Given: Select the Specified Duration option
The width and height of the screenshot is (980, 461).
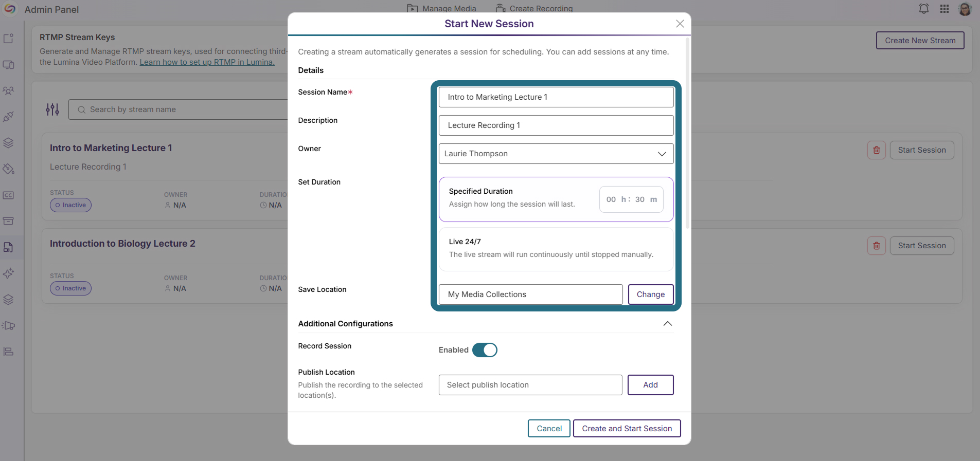Looking at the screenshot, I should (556, 199).
